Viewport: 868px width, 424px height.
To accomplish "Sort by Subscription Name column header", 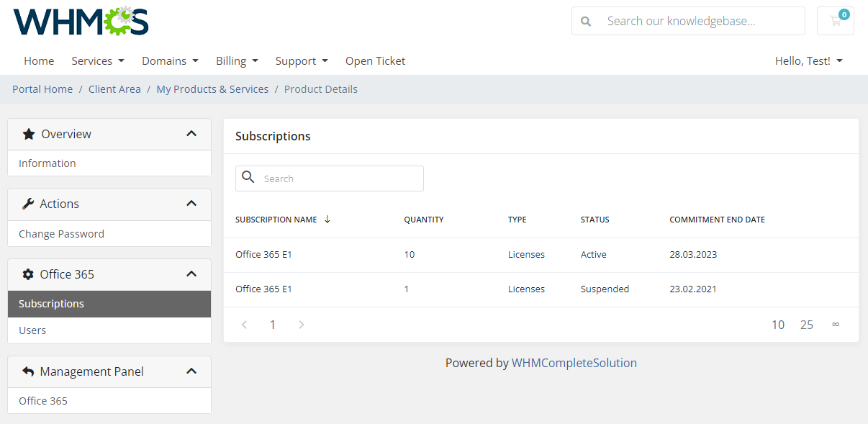I will click(x=276, y=220).
